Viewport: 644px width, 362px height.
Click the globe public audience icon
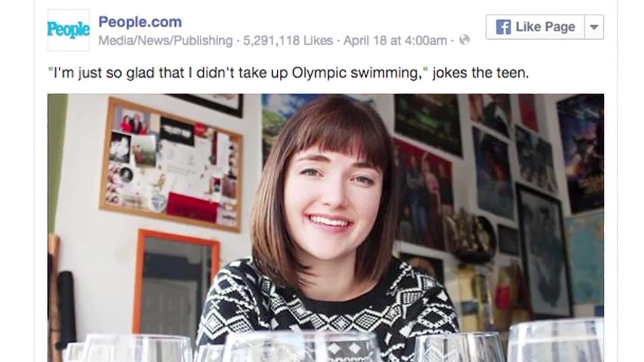point(464,40)
